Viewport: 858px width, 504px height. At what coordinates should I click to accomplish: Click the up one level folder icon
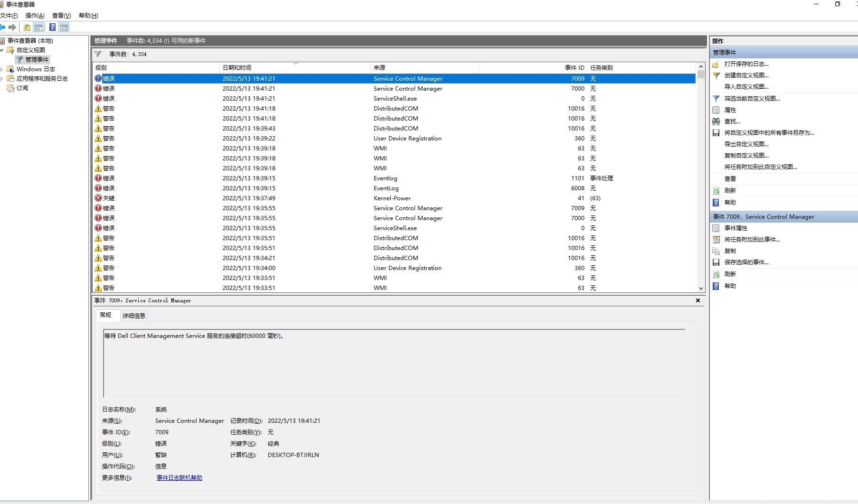(27, 28)
